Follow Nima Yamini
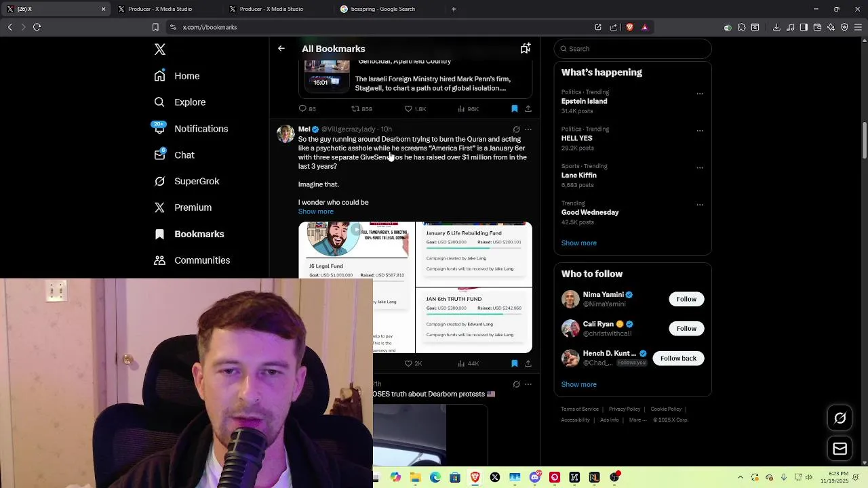868x488 pixels. [x=686, y=299]
